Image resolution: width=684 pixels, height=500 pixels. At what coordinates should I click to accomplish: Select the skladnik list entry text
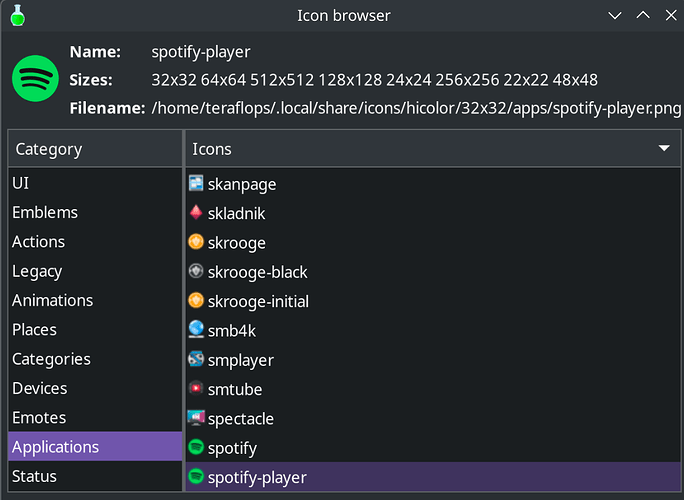tap(236, 213)
